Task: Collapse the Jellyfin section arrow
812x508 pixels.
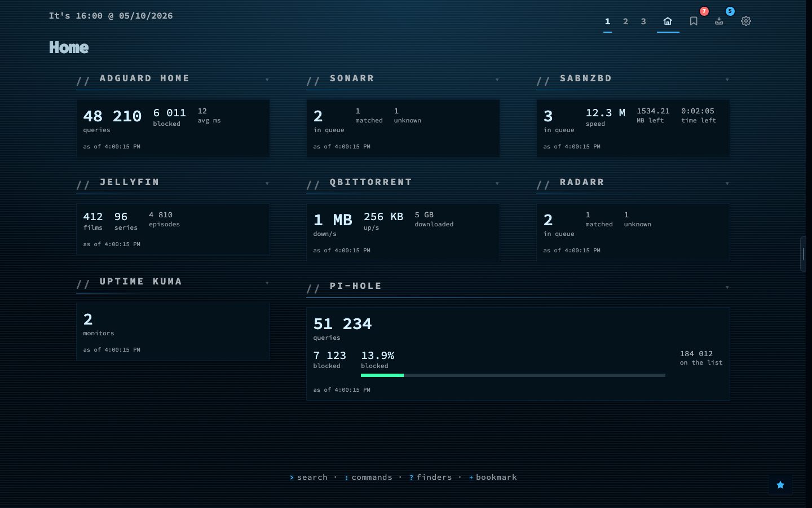Action: coord(267,183)
